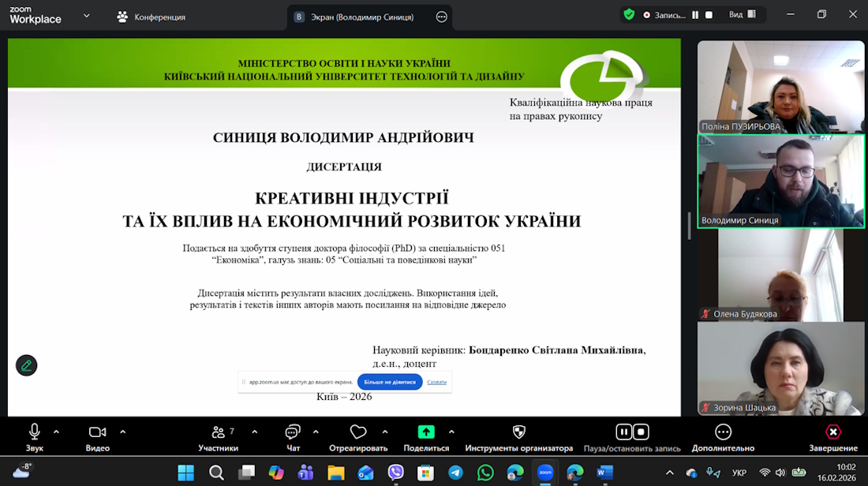The width and height of the screenshot is (868, 486).
Task: Open the Вид view layout menu
Action: 742,14
